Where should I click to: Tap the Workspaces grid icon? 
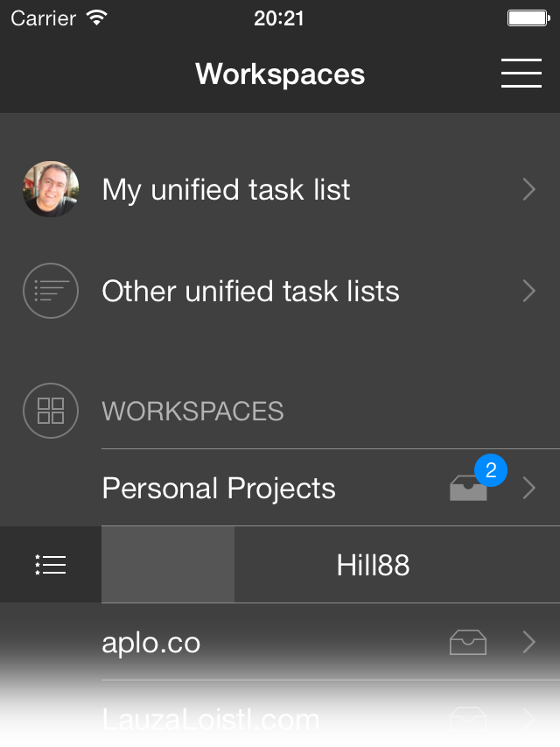51,411
